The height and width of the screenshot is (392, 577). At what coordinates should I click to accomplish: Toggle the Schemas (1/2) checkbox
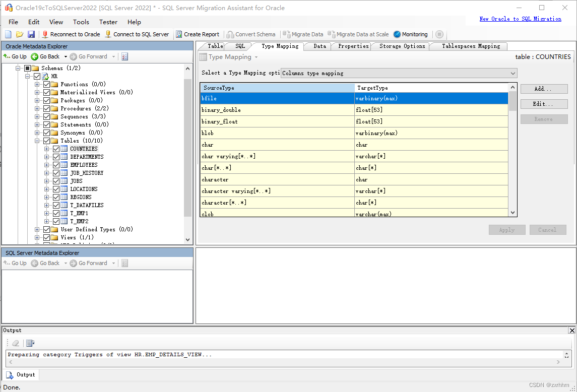[x=27, y=68]
